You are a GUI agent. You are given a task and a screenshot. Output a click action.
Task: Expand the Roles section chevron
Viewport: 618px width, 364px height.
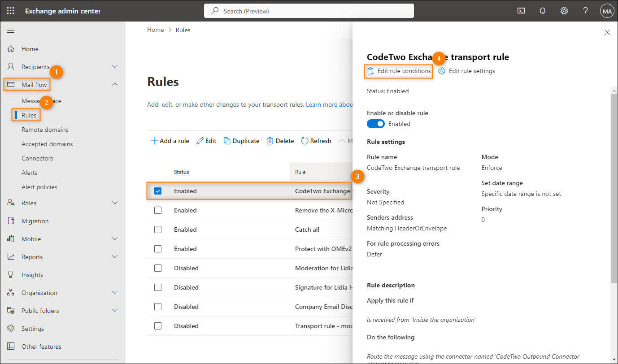(115, 203)
